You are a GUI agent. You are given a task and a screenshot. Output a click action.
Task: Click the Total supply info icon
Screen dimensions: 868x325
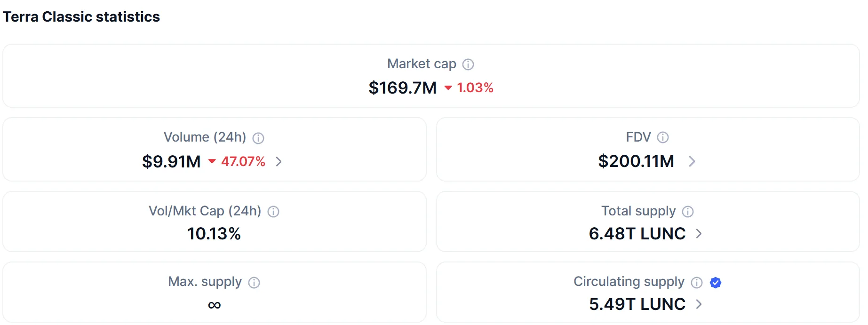pyautogui.click(x=688, y=212)
